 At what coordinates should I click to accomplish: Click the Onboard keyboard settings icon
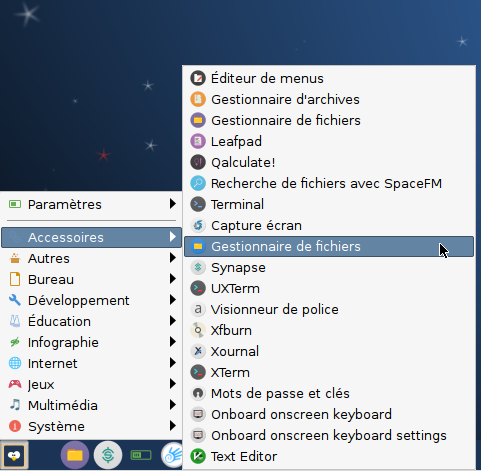198,435
